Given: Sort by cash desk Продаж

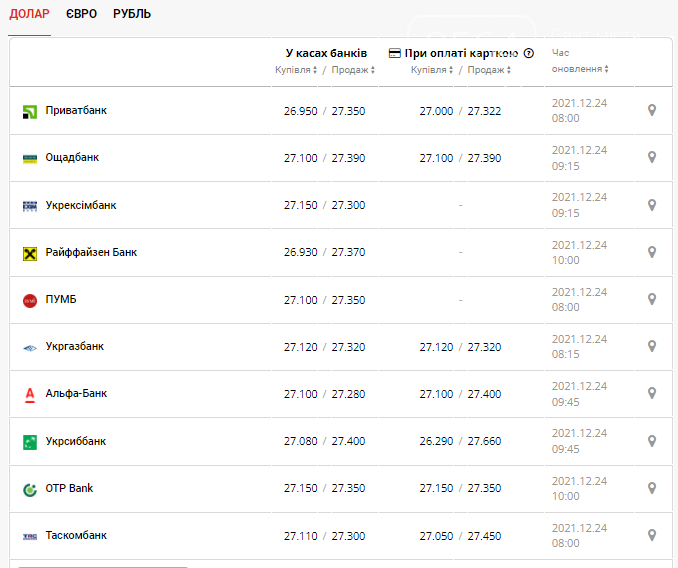Looking at the screenshot, I should (353, 70).
